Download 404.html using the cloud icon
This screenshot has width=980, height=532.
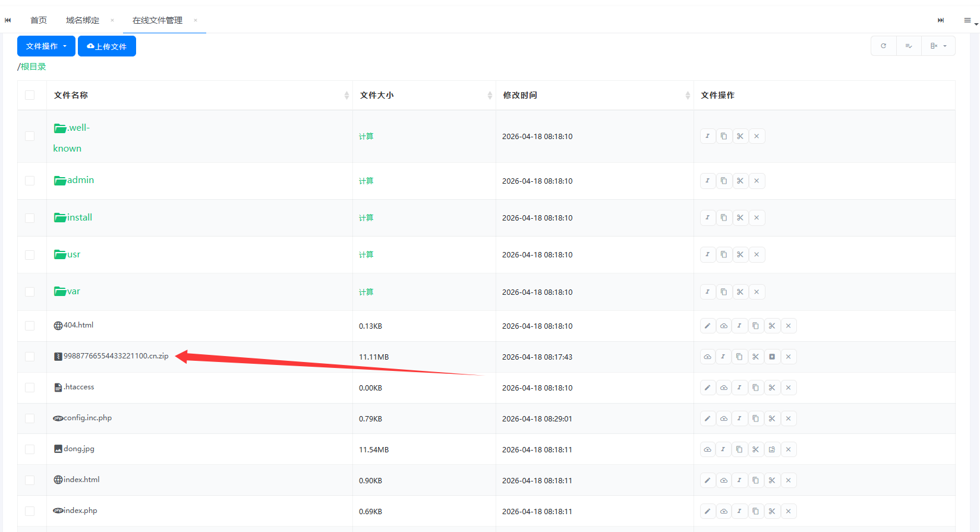(724, 326)
